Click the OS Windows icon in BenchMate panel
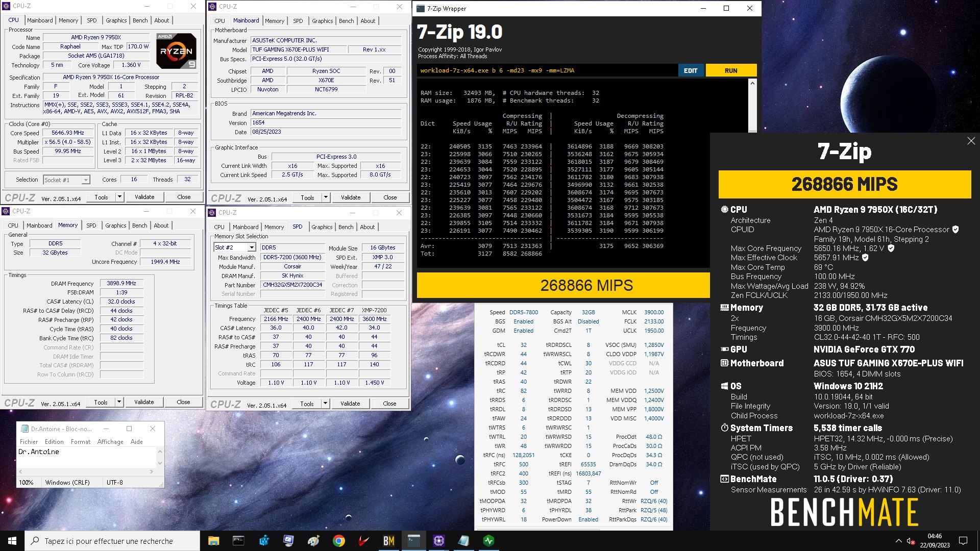This screenshot has height=551, width=980. [724, 386]
